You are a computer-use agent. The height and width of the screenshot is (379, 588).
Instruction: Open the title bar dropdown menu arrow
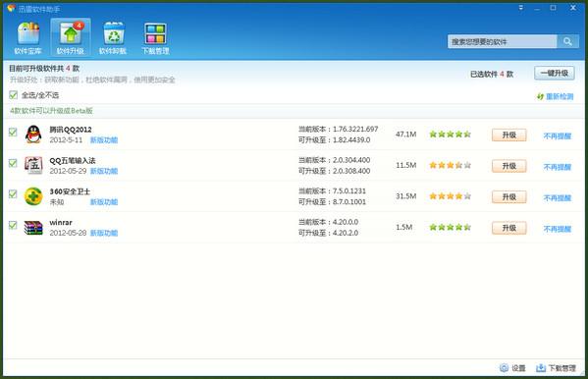(x=521, y=8)
